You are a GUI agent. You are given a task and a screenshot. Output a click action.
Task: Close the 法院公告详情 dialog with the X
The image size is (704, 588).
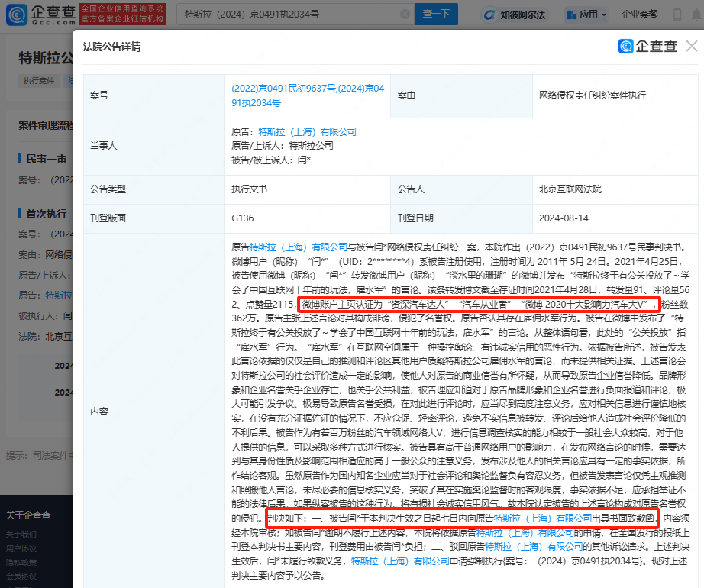pos(691,47)
